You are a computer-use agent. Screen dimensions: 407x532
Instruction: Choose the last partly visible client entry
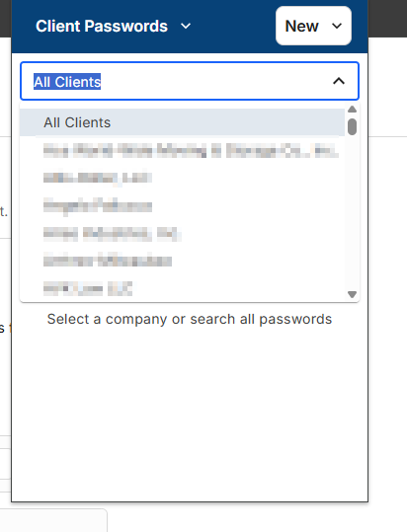coord(182,288)
